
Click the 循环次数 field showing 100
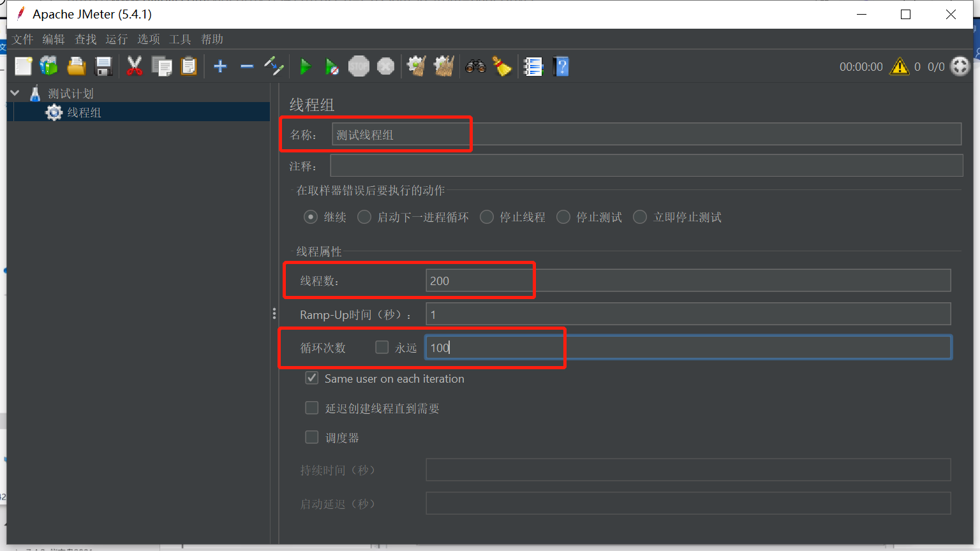[688, 348]
